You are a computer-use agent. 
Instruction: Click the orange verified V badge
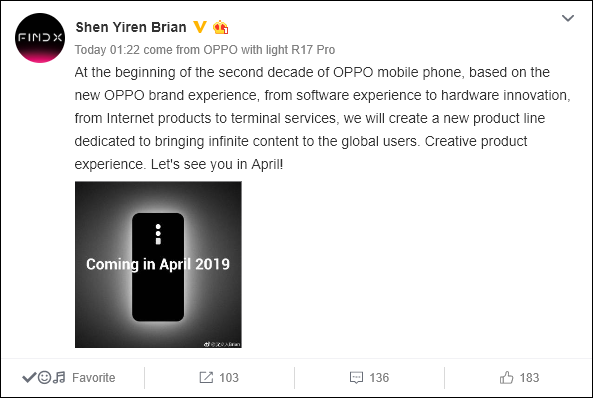pos(200,27)
